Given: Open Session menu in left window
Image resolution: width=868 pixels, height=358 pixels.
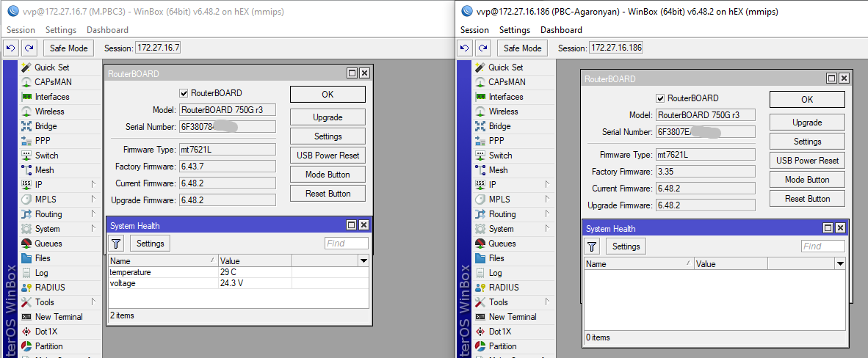Looking at the screenshot, I should pyautogui.click(x=21, y=30).
